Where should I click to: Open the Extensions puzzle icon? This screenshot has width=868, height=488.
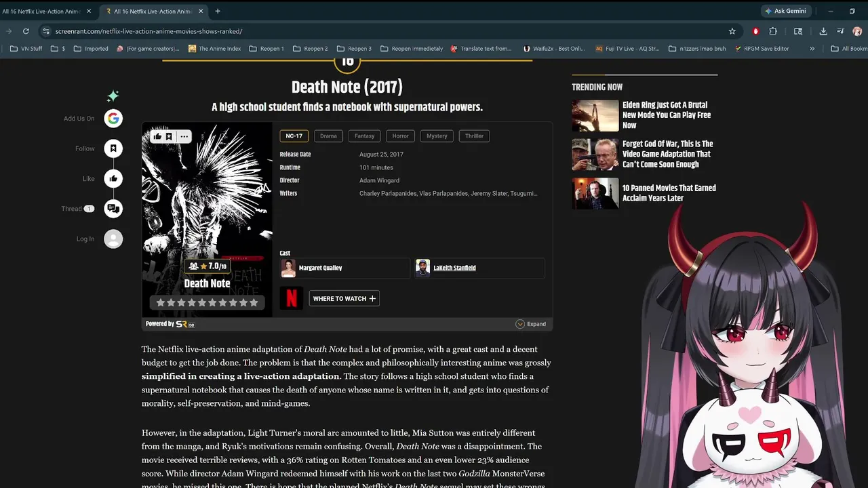[773, 31]
